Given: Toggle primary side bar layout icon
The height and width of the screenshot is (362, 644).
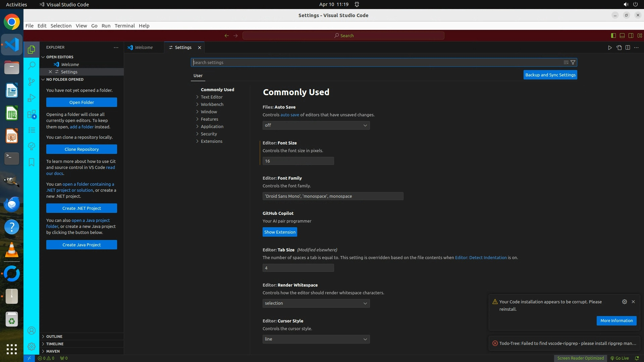Looking at the screenshot, I should [x=613, y=36].
